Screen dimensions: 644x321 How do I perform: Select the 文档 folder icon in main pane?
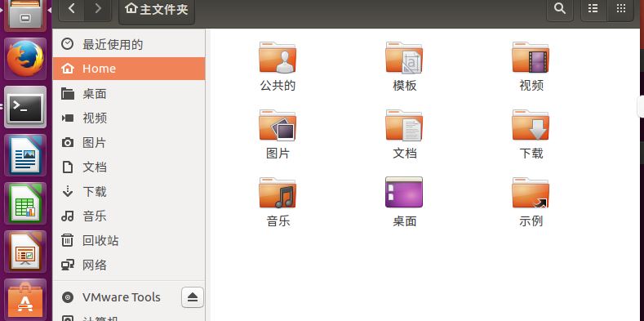coord(404,125)
